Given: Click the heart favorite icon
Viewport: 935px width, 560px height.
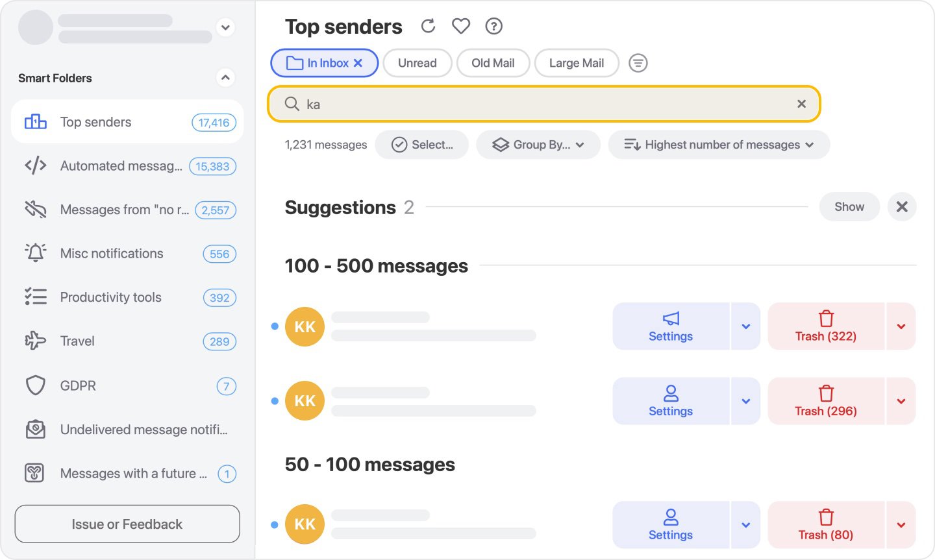Looking at the screenshot, I should 460,26.
